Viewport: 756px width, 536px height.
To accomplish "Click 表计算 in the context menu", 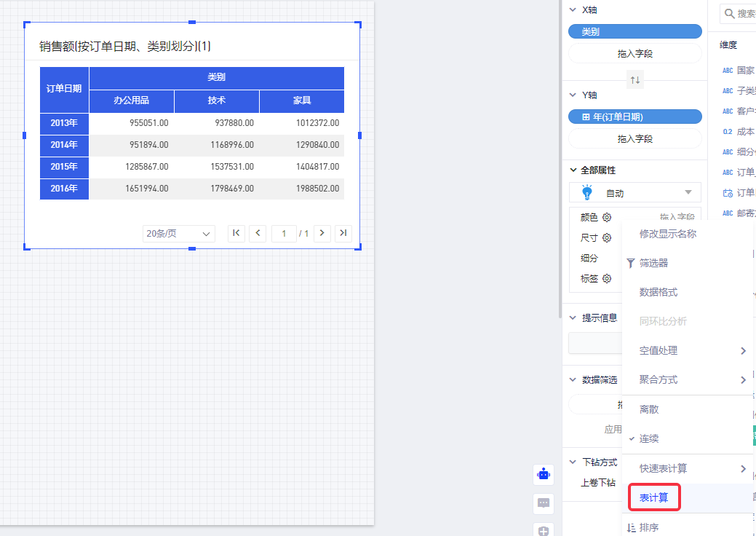I will tap(654, 497).
